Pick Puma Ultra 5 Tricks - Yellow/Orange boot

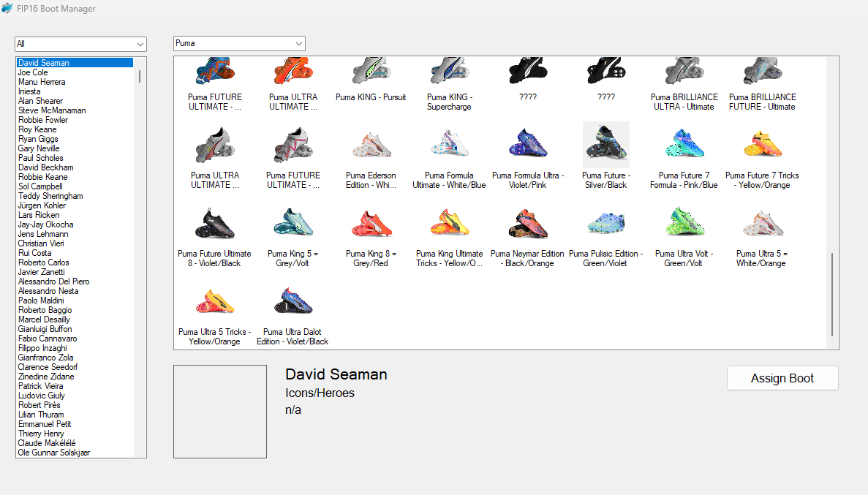pyautogui.click(x=215, y=302)
